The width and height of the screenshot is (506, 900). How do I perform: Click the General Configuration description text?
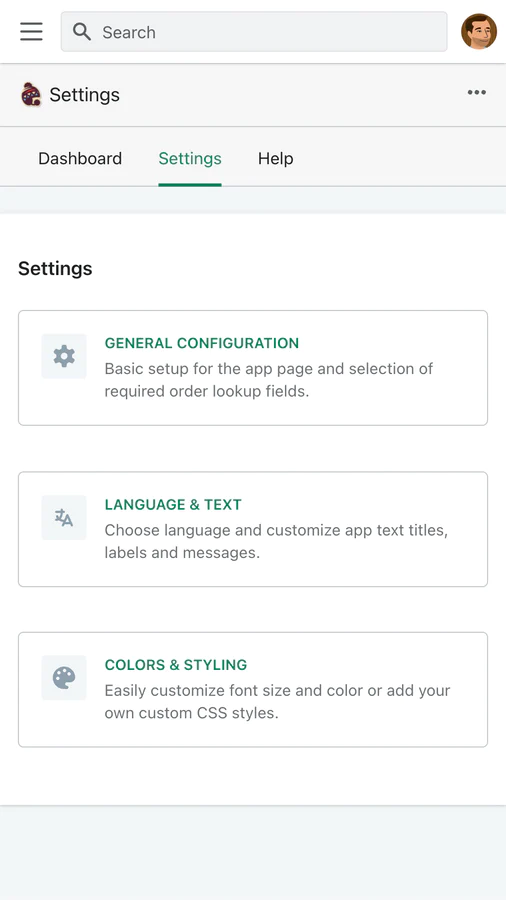268,380
